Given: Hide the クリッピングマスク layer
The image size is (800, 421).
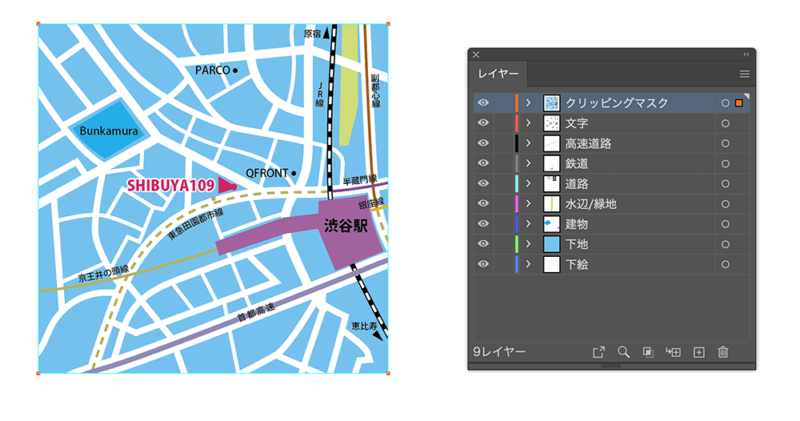Looking at the screenshot, I should (x=483, y=103).
